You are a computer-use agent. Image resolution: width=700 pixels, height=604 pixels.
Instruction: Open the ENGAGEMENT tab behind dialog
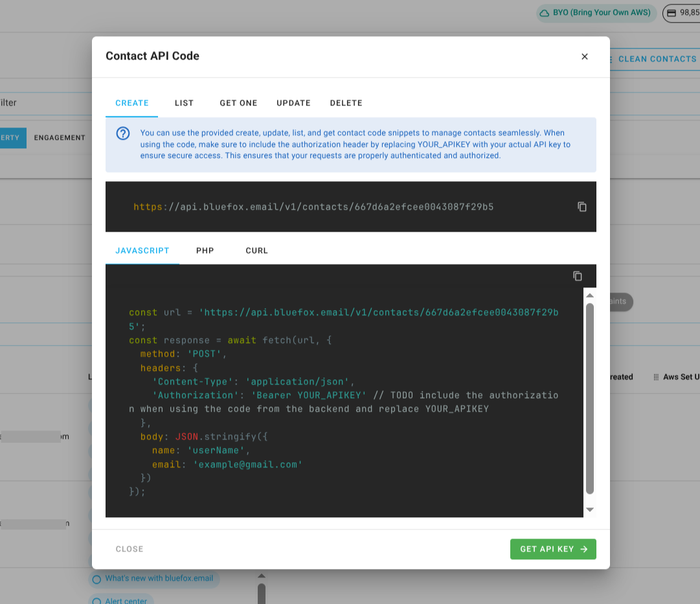pos(60,138)
